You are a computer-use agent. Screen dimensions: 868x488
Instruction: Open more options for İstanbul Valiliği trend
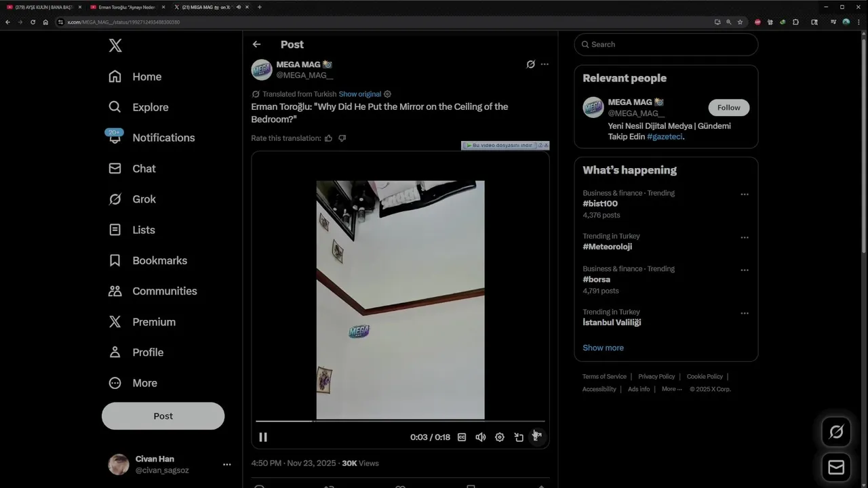tap(745, 314)
